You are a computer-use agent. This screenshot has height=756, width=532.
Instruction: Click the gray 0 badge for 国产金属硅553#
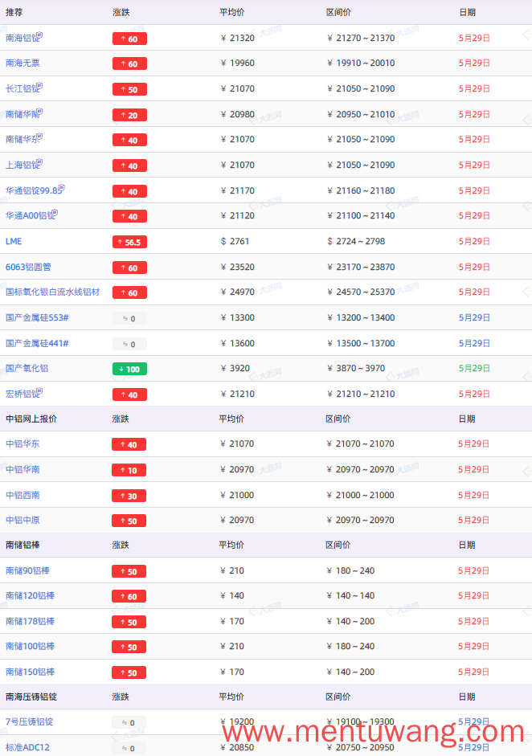[x=129, y=318]
